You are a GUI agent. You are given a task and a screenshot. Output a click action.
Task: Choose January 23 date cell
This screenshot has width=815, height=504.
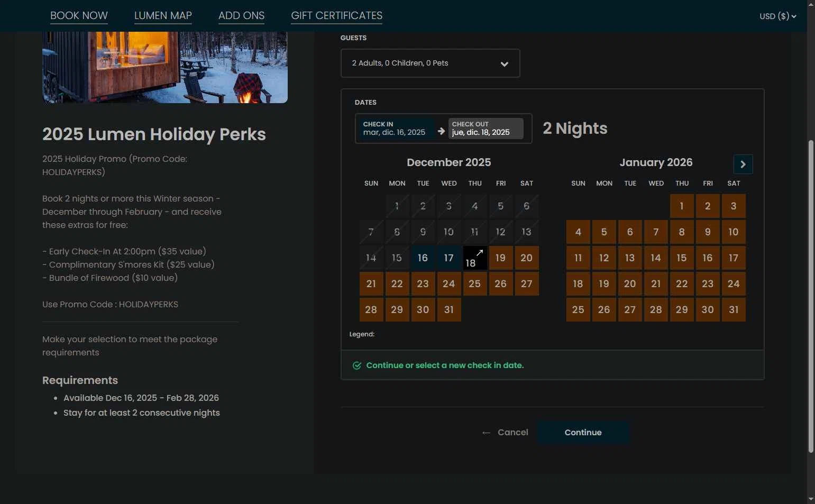(708, 284)
